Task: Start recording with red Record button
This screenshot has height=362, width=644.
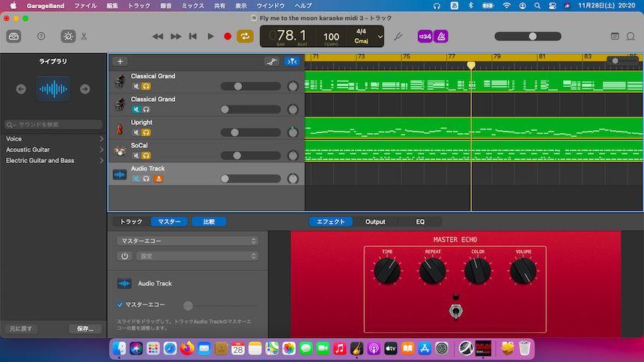Action: 228,37
